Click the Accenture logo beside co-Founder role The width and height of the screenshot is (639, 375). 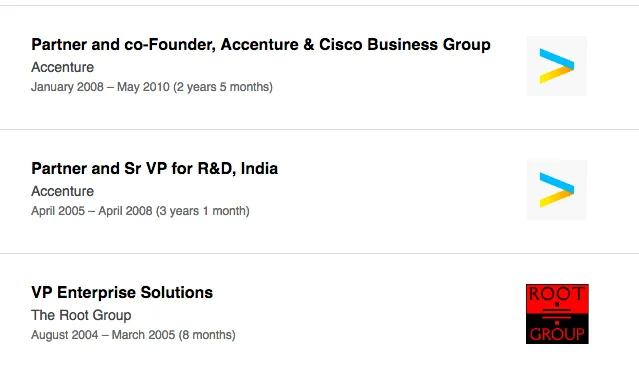(x=557, y=66)
